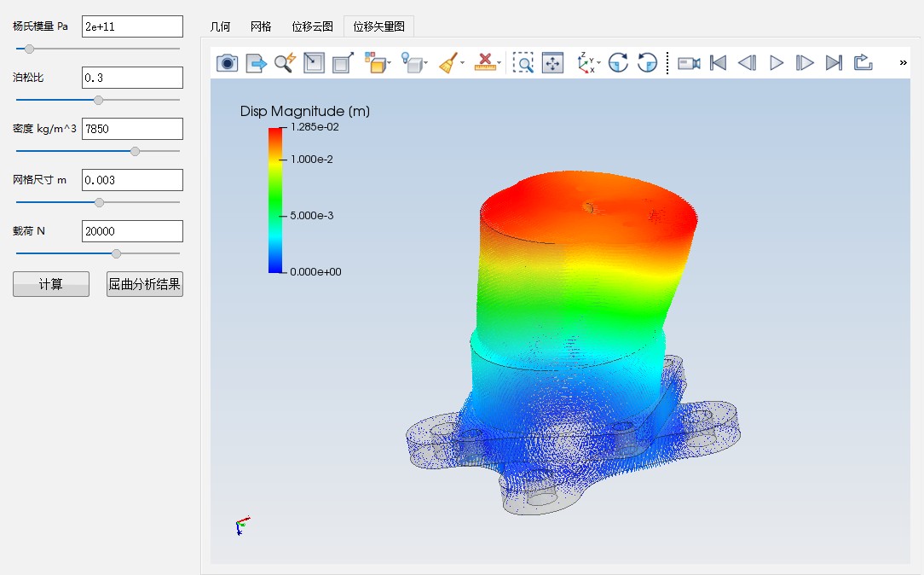Click the legend value 1.285e-02
Viewport: 924px width, 575px height.
point(315,127)
